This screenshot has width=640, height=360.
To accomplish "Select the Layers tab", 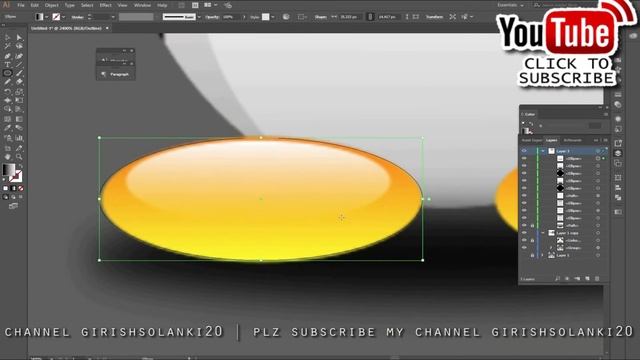I will [x=551, y=140].
